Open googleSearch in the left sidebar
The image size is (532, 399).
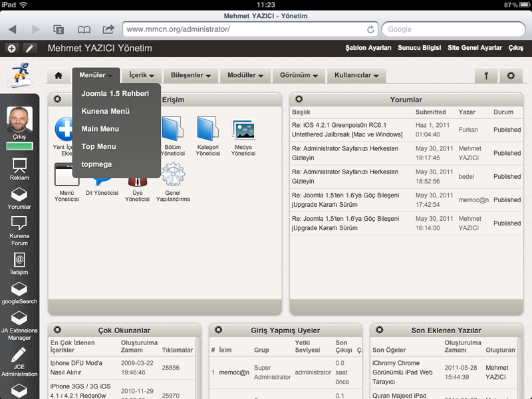(x=19, y=293)
